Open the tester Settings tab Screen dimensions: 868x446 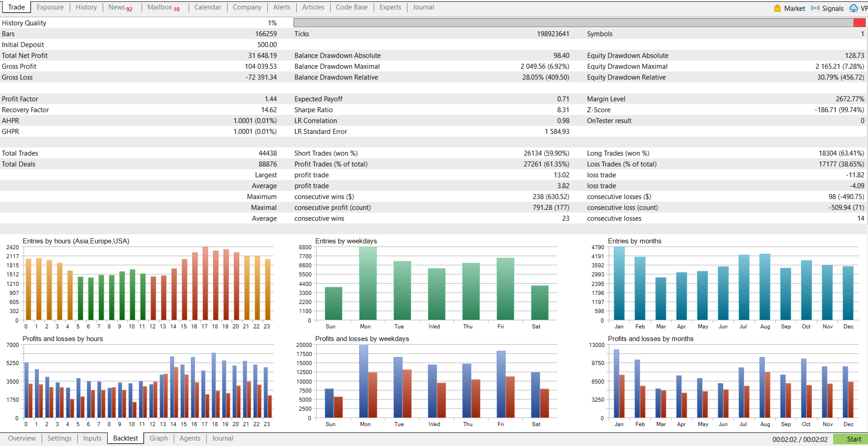point(59,438)
